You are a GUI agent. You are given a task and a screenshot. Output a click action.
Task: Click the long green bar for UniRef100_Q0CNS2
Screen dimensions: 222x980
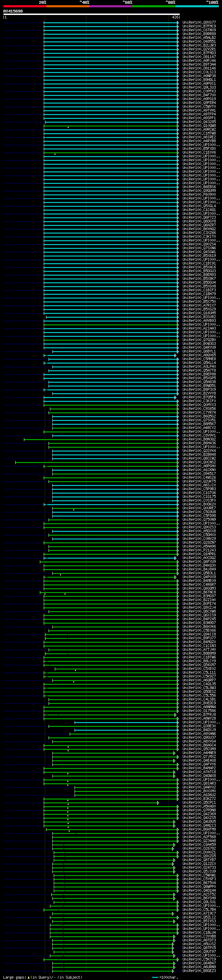pyautogui.click(x=97, y=462)
